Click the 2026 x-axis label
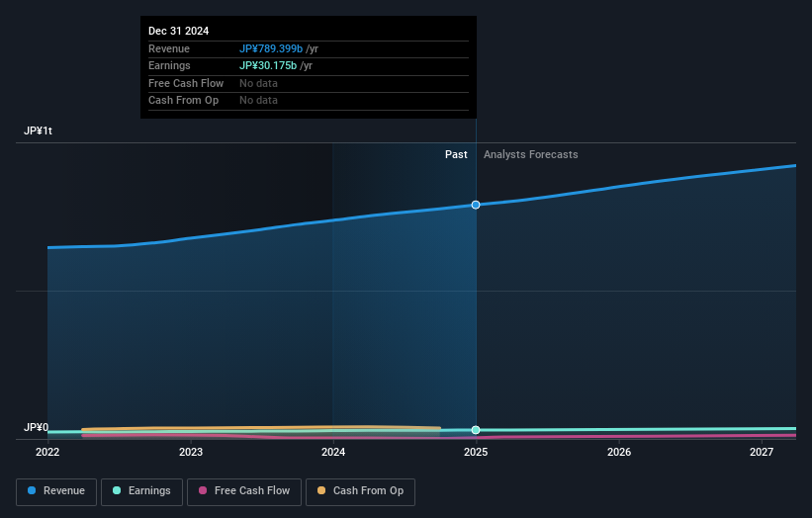Screen dimensions: 812x518 [x=619, y=452]
